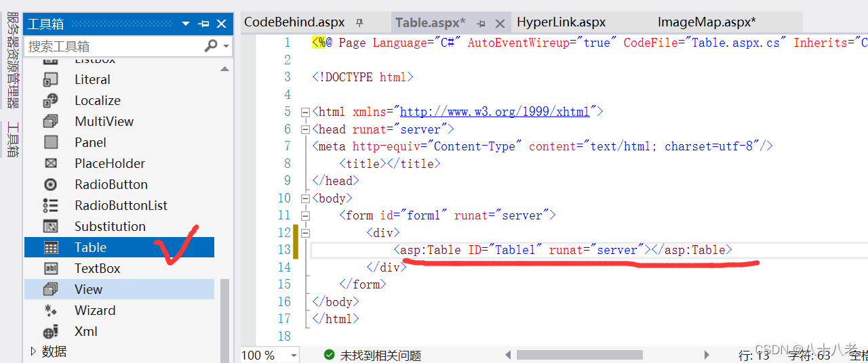Click the <title></title> element on line 8
Image resolution: width=868 pixels, height=363 pixels.
pos(390,164)
